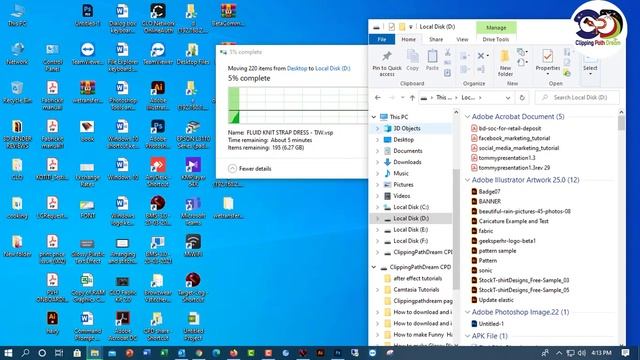This screenshot has width=640, height=360.
Task: Select the BANNER Illustrator file
Action: [x=486, y=201]
